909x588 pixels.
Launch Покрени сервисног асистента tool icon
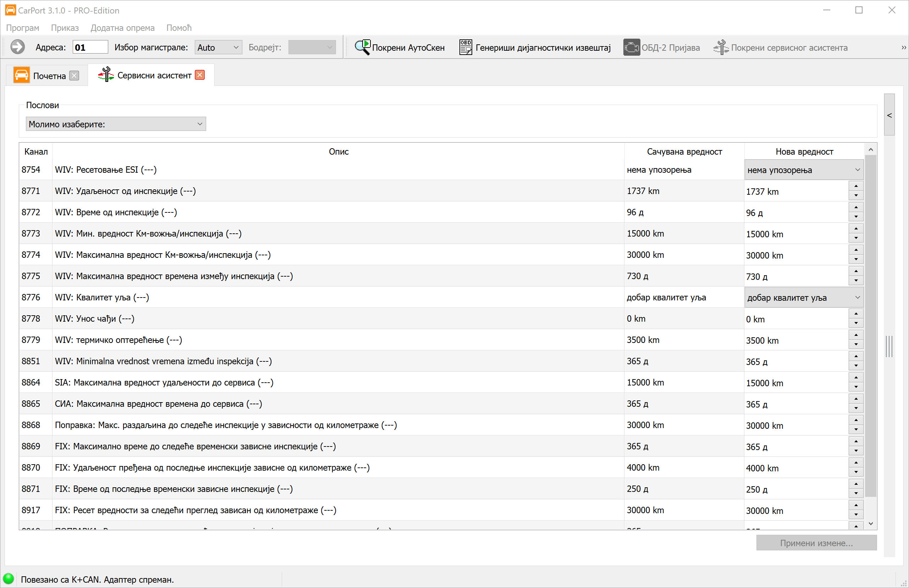[x=721, y=48]
